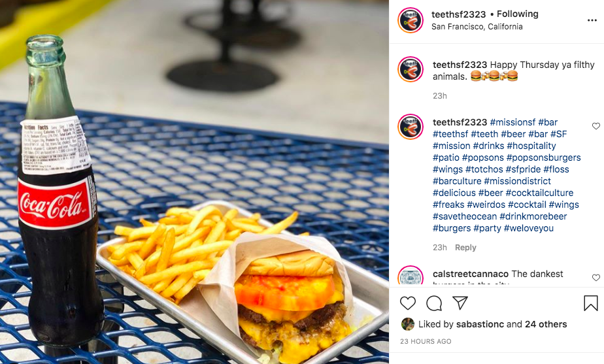Screen dimensions: 604x364
Task: Share post via paper plane icon
Action: point(460,303)
